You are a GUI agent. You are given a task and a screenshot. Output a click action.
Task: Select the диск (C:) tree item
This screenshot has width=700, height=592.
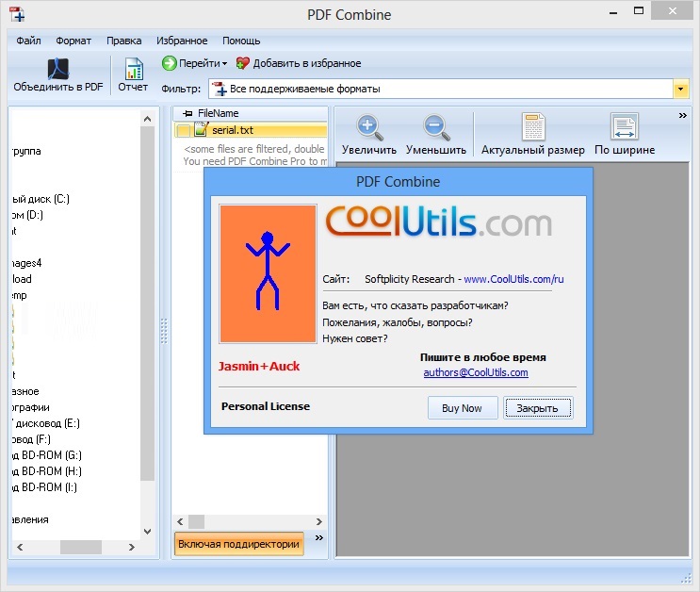(x=41, y=199)
